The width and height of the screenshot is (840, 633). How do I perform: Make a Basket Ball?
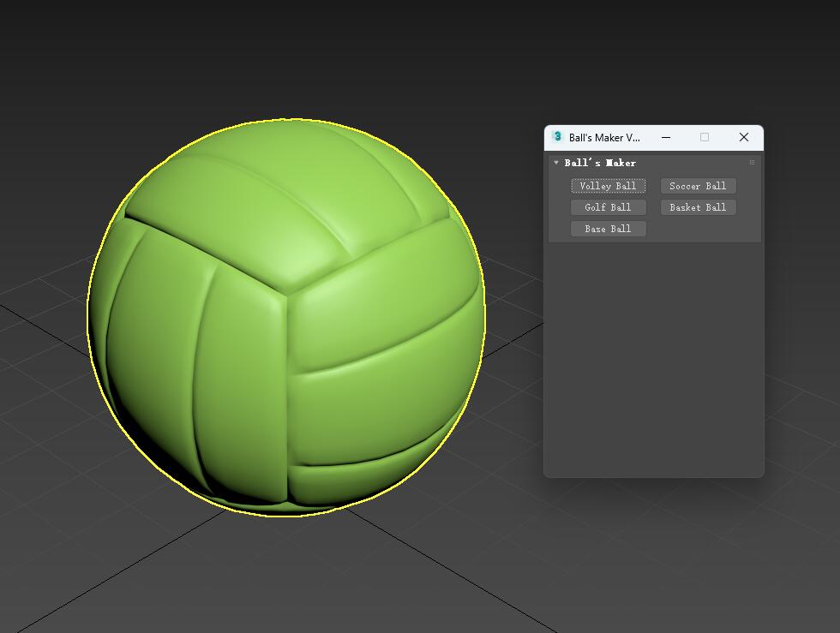tap(698, 207)
